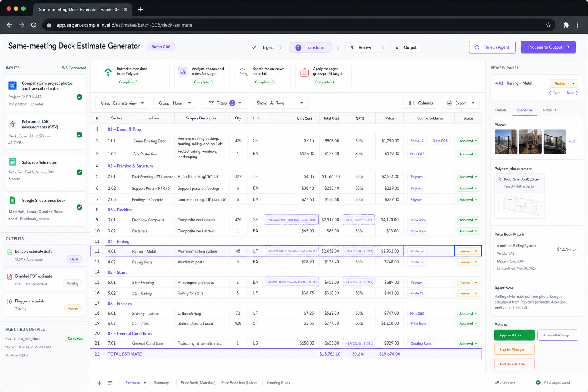The image size is (588, 392).
Task: Click the Re-run Agent button
Action: (x=492, y=47)
